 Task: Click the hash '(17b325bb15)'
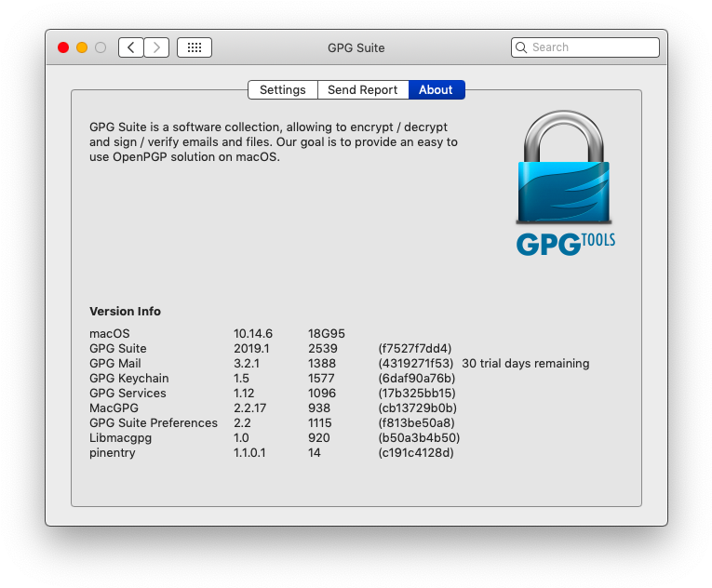click(x=417, y=394)
